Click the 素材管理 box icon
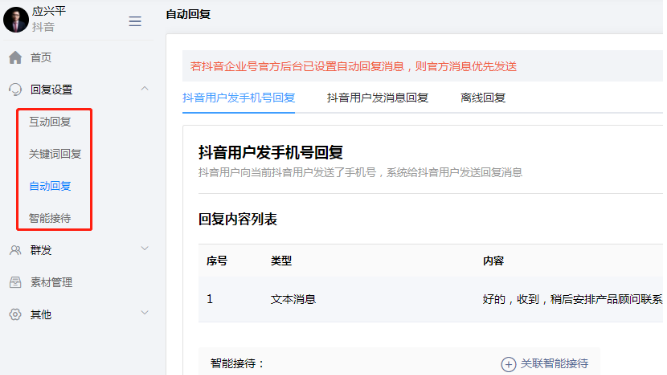Image resolution: width=667 pixels, height=375 pixels. 15,282
